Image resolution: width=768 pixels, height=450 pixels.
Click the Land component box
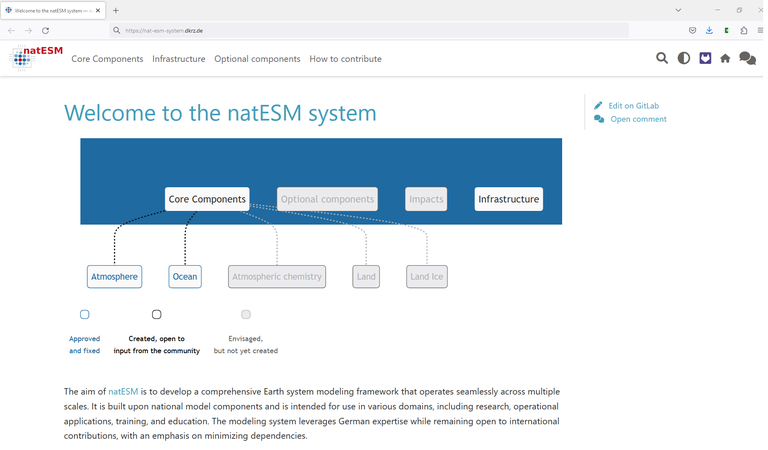coord(366,277)
